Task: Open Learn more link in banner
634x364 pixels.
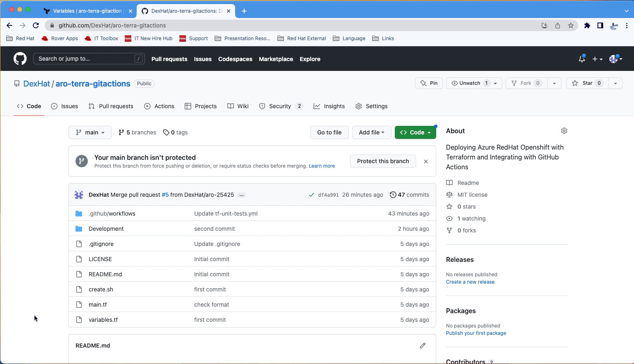Action: point(322,166)
